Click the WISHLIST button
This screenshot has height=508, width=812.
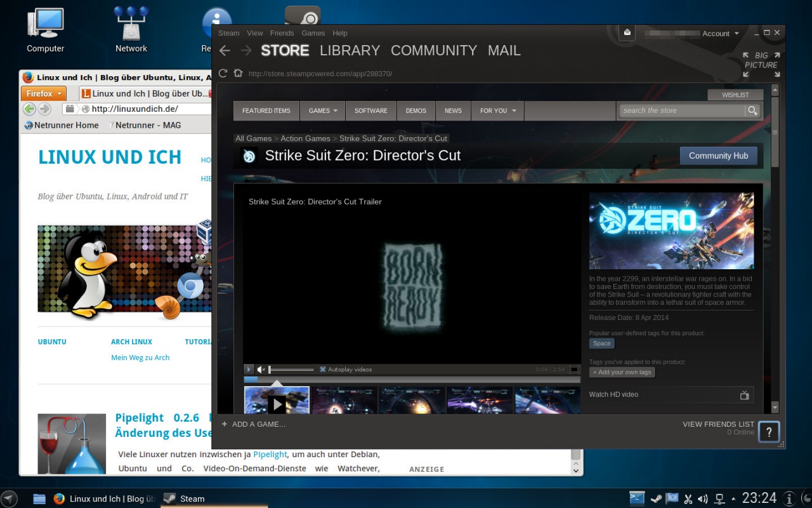pos(735,94)
